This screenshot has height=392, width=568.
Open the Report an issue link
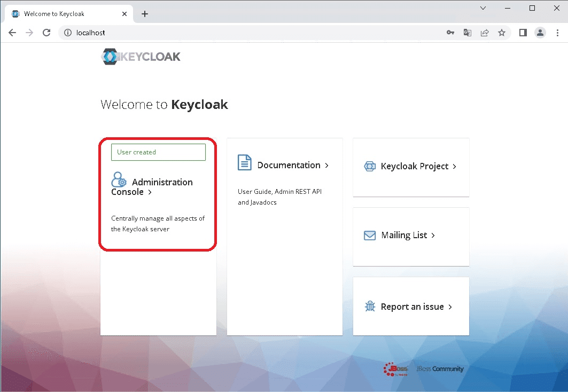(409, 307)
